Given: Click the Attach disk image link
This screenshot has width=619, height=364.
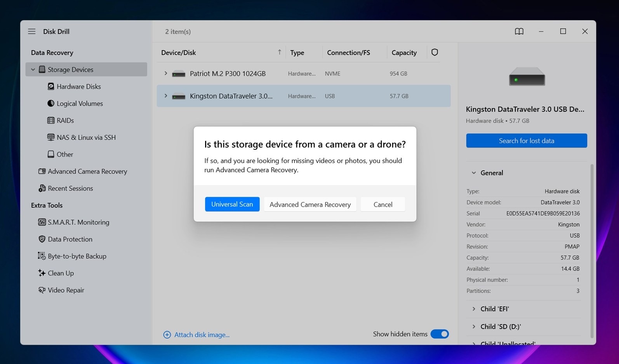Looking at the screenshot, I should pos(202,335).
